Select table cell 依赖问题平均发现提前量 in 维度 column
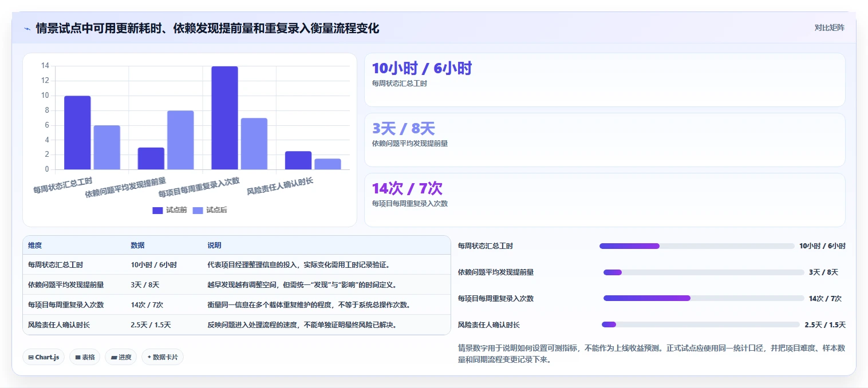The height and width of the screenshot is (388, 868). click(66, 284)
